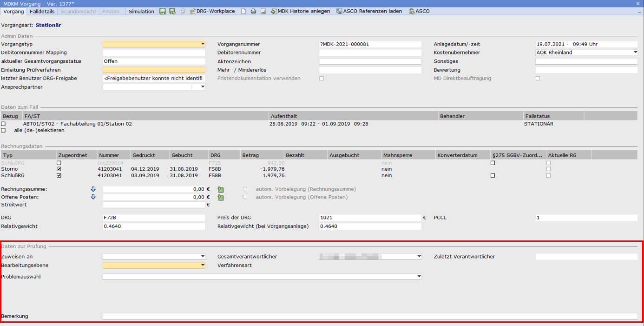Click the new blank document icon

(x=243, y=11)
